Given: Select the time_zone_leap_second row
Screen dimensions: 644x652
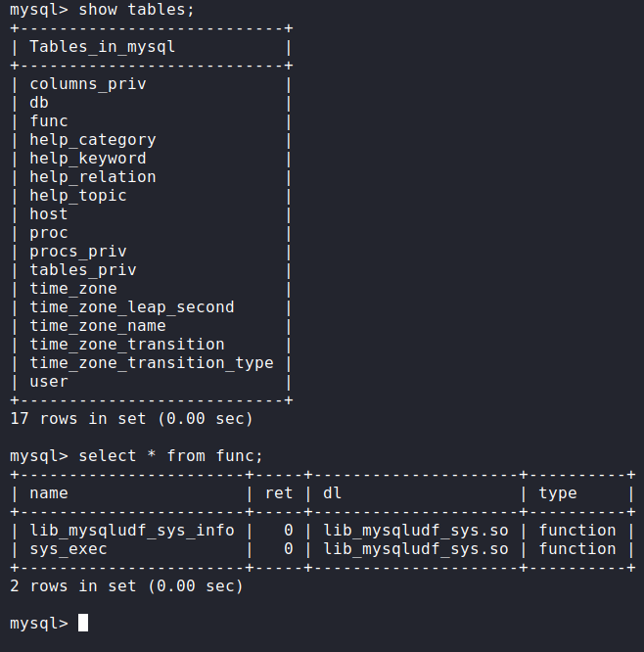Looking at the screenshot, I should pos(132,307).
